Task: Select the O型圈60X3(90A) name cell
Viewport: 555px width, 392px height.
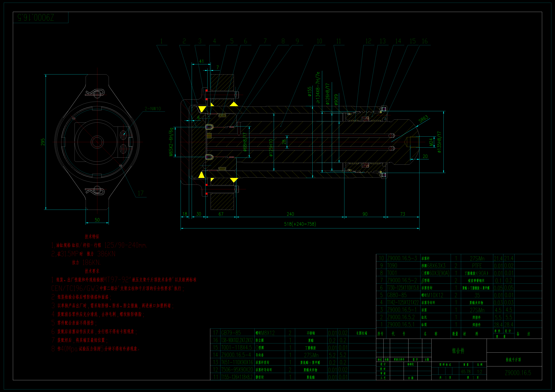Action: click(x=436, y=273)
